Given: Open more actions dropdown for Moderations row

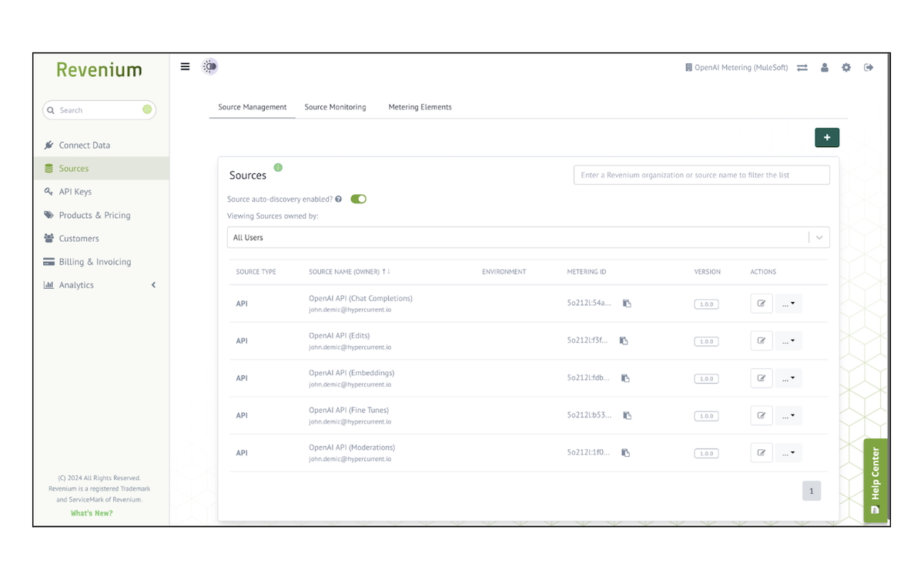Looking at the screenshot, I should click(788, 453).
